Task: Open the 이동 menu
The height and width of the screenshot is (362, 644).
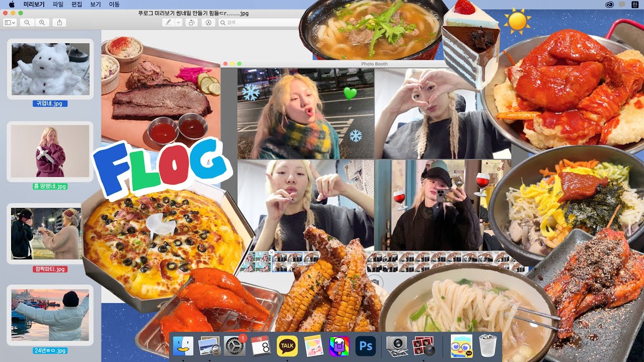Action: 114,4
